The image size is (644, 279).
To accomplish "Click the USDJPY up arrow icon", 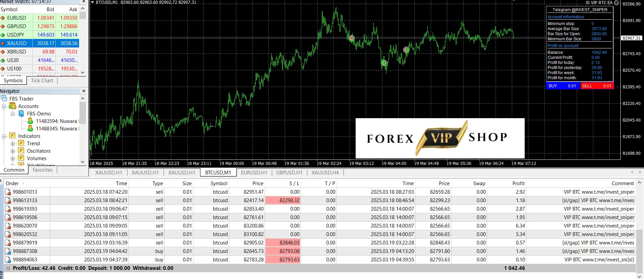I will point(3,35).
